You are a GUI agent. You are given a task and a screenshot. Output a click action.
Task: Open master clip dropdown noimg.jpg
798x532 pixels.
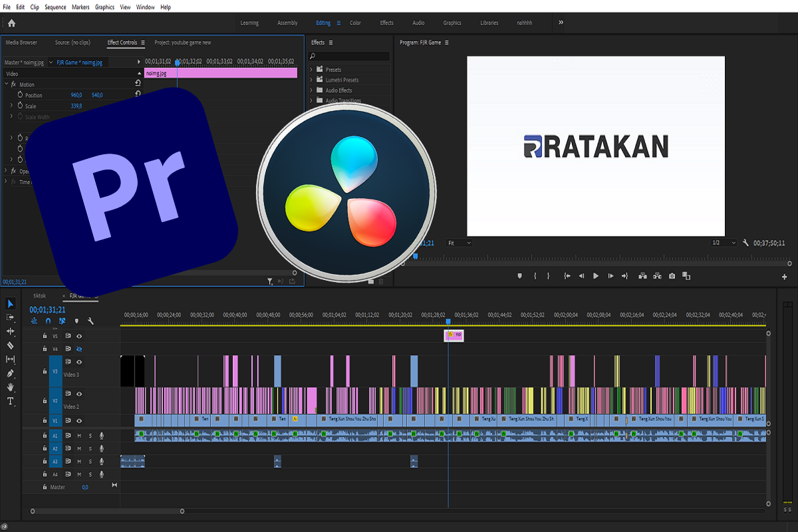(51, 63)
